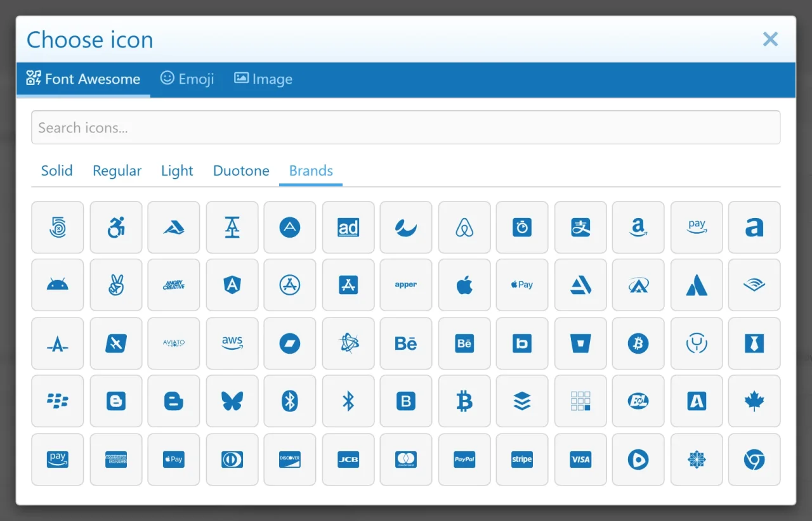Select the apper text icon
This screenshot has height=521, width=812.
[x=405, y=285]
